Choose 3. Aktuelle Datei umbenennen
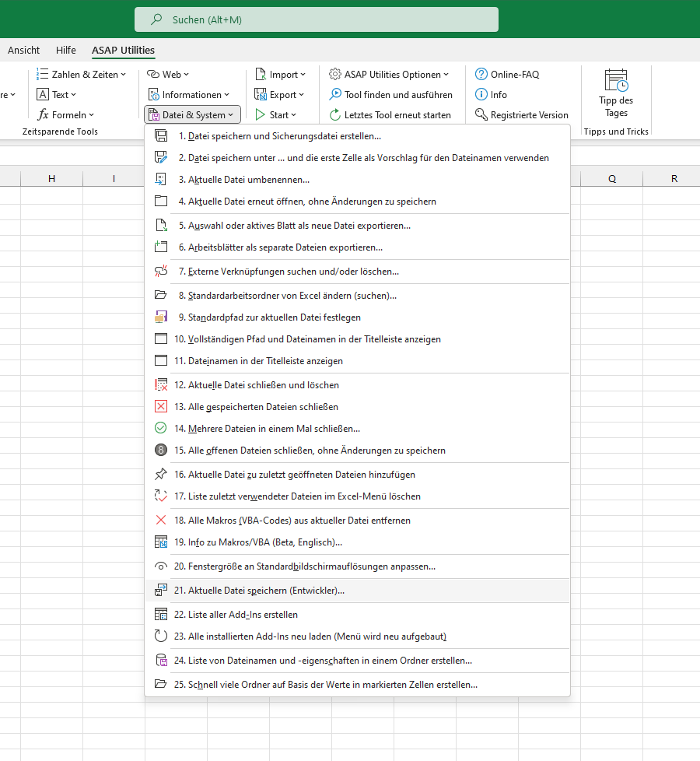The width and height of the screenshot is (700, 761). [x=357, y=180]
